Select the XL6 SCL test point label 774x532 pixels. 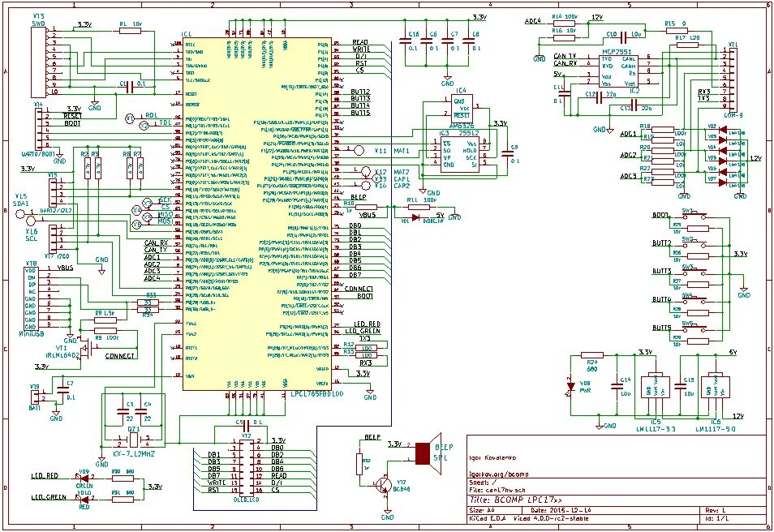(x=31, y=235)
